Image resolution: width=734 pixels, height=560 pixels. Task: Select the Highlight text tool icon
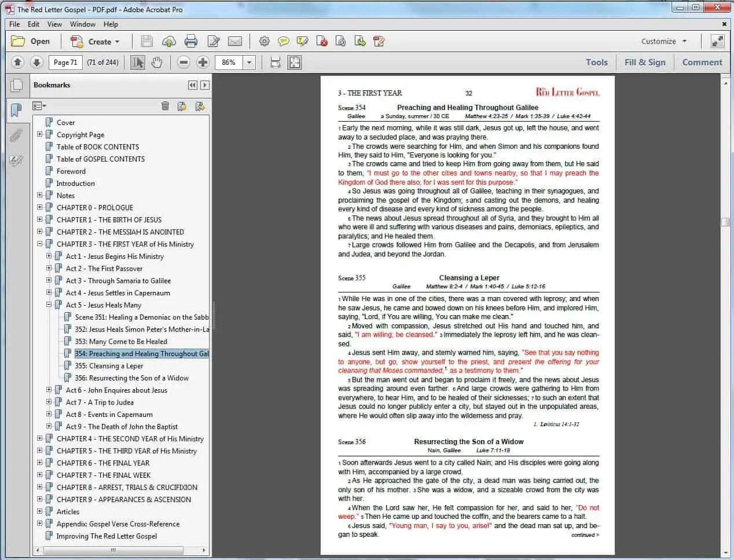pyautogui.click(x=303, y=41)
